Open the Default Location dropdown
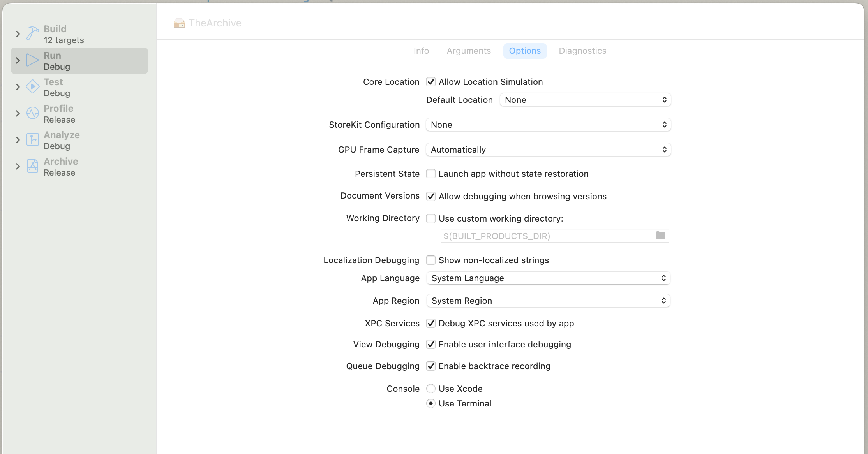The height and width of the screenshot is (454, 868). (585, 100)
